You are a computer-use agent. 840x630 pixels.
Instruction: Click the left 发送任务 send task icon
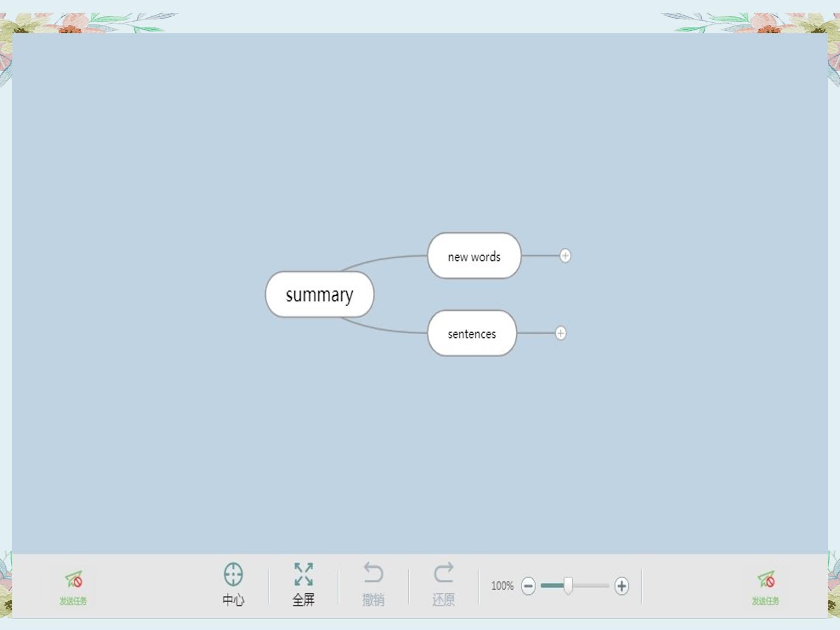click(73, 579)
